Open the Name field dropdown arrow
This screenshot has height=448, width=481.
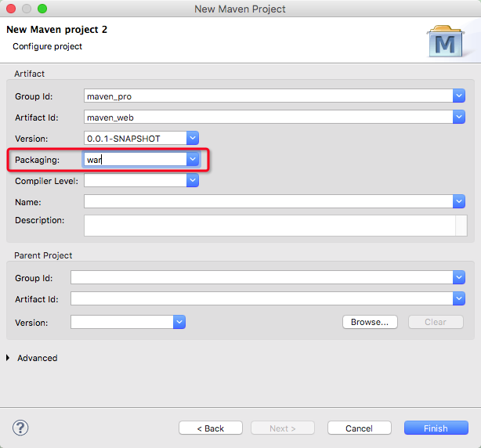pyautogui.click(x=458, y=201)
